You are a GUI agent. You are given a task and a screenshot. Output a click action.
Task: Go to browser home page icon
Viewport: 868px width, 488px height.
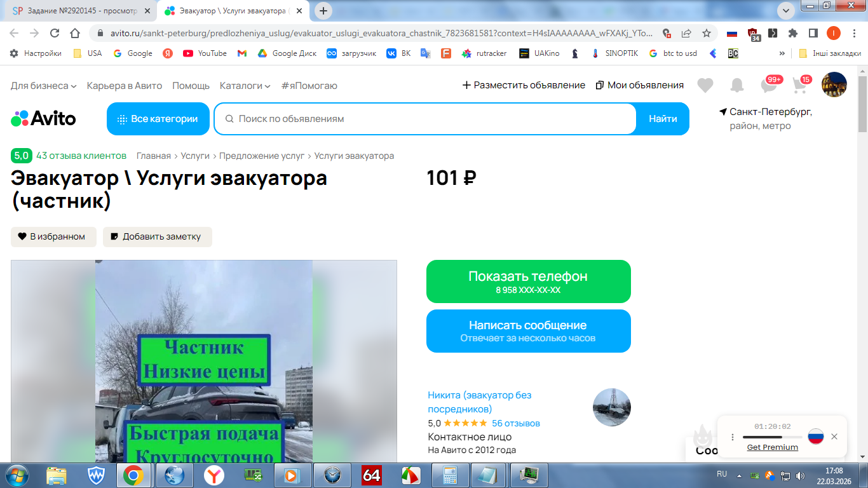[75, 33]
